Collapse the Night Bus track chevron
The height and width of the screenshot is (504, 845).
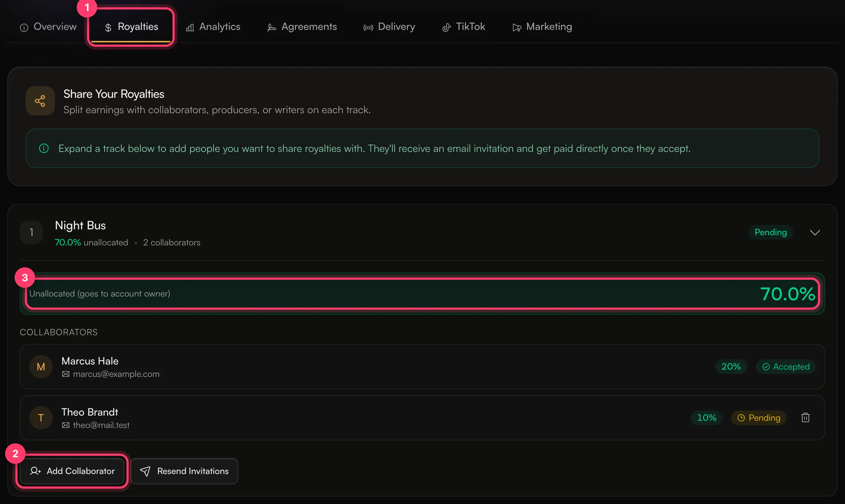coord(815,233)
